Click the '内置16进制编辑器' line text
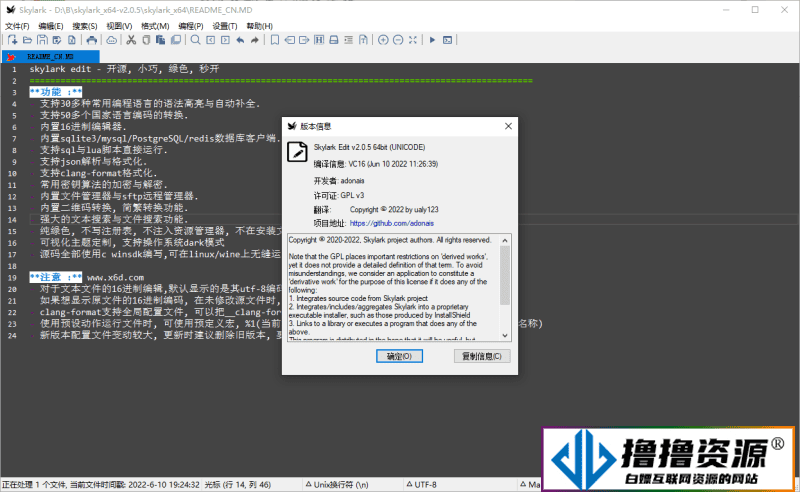Viewport: 800px width, 492px height. tap(83, 127)
